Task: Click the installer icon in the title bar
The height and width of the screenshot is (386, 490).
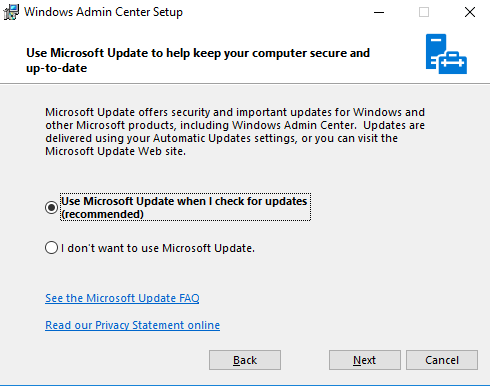Action: (x=11, y=12)
